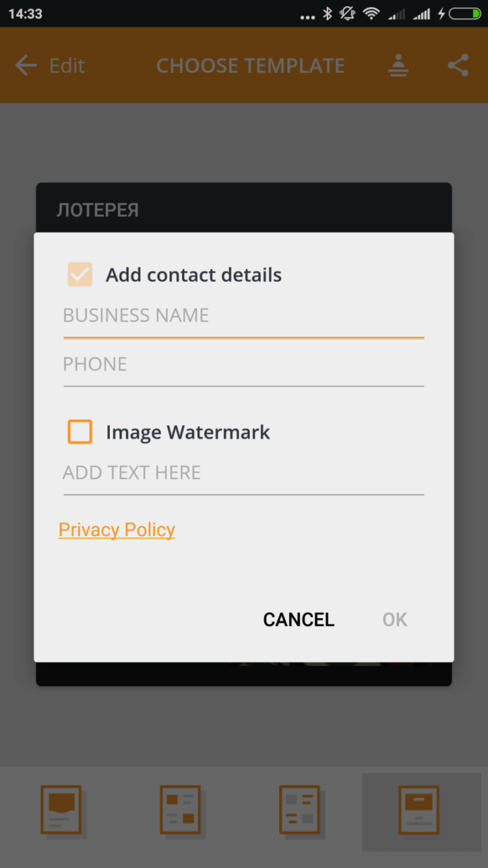Focus the ADD TEXT HERE field
The image size is (488, 868).
tap(243, 473)
